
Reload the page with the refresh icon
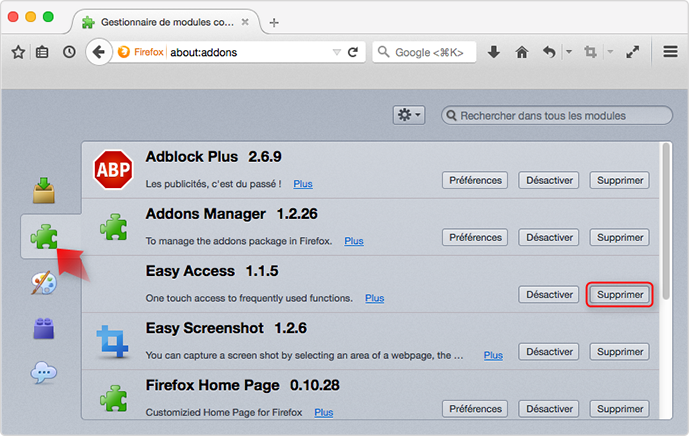[x=353, y=52]
